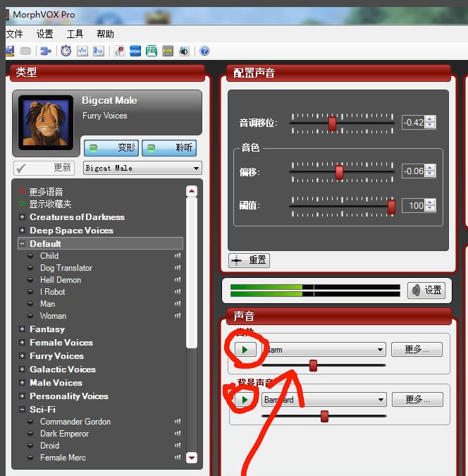The image size is (468, 476).
Task: Click signal bars icon on Woman row
Action: tap(178, 316)
